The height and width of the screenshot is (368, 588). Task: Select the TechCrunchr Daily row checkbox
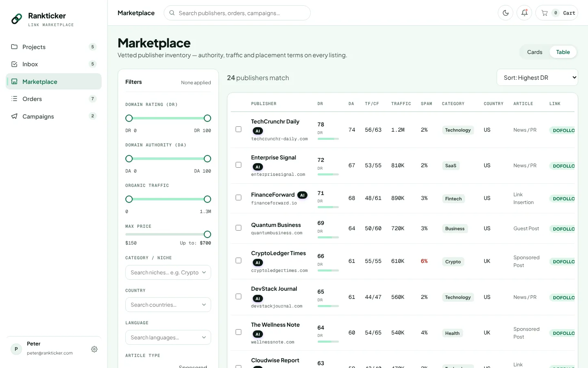(x=238, y=129)
